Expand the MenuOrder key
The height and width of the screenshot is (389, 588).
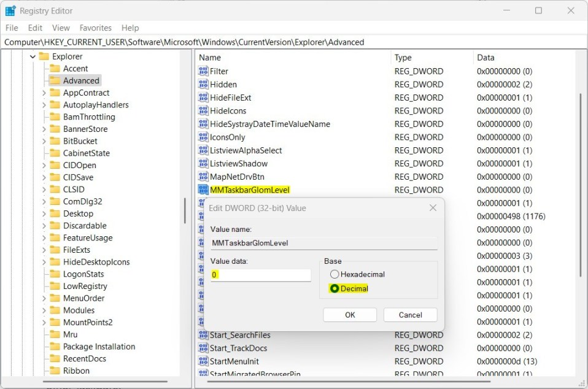pos(44,298)
